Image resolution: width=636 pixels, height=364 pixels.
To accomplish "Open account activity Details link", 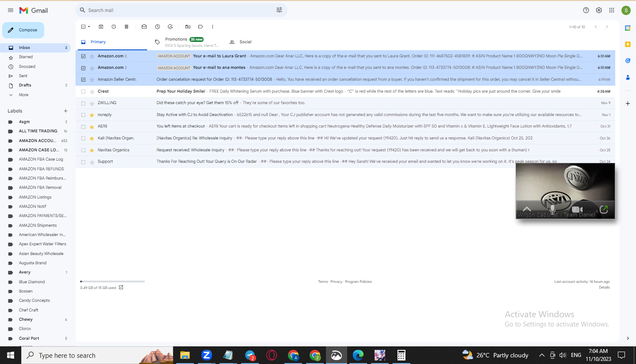I will tap(604, 287).
